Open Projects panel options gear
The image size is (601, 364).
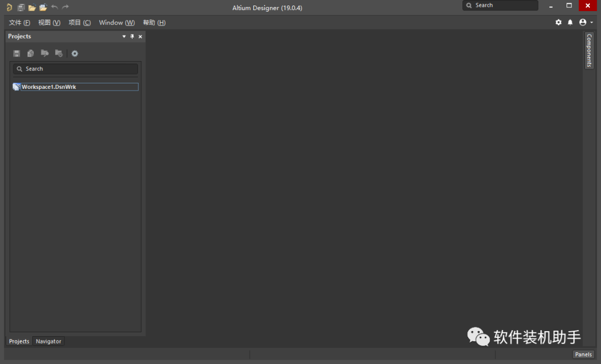pyautogui.click(x=75, y=53)
